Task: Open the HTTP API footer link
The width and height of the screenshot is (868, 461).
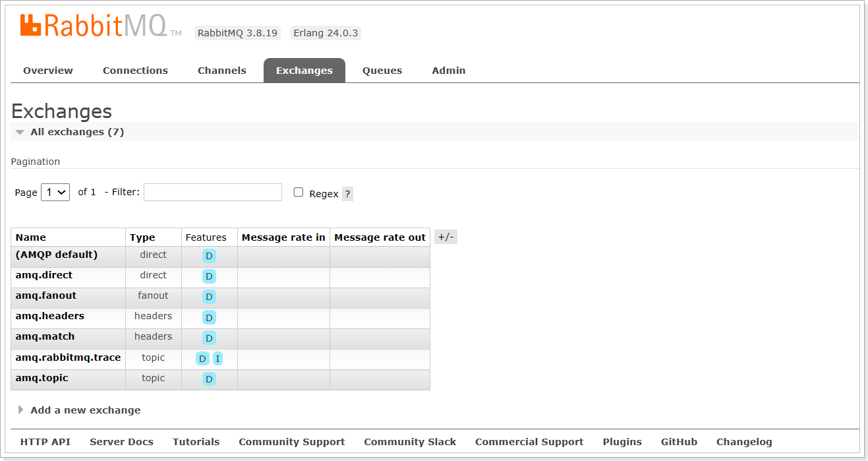Action: (45, 442)
